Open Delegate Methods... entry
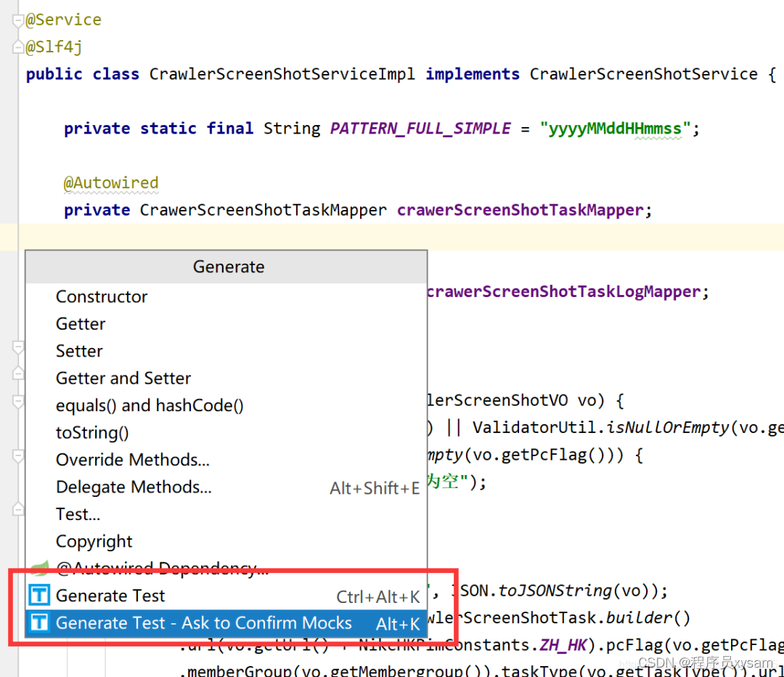This screenshot has height=677, width=784. pyautogui.click(x=226, y=487)
